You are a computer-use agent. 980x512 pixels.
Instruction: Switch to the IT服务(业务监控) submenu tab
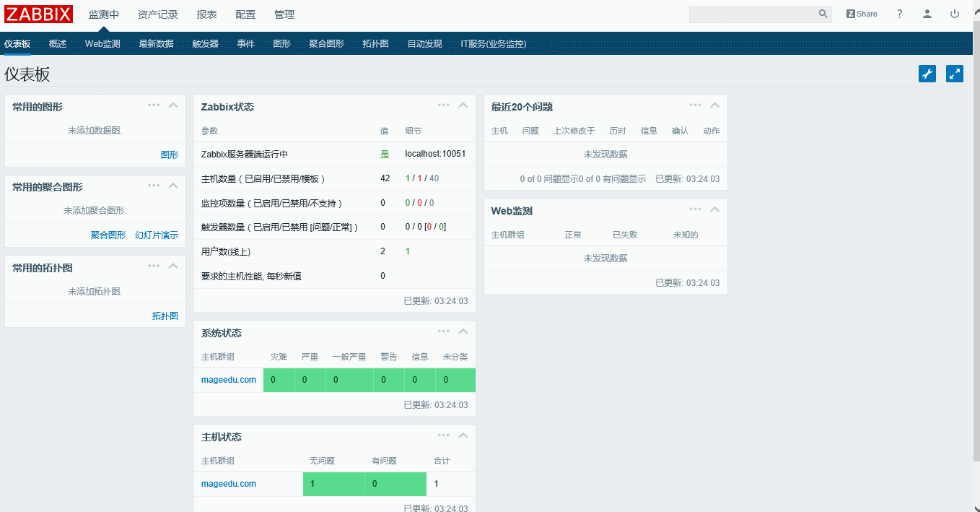(x=494, y=44)
